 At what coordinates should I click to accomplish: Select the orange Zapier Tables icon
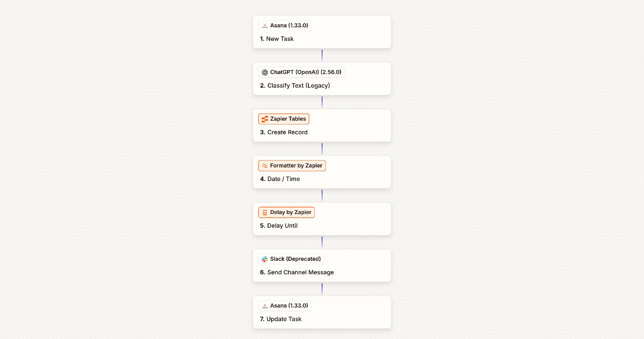[265, 119]
